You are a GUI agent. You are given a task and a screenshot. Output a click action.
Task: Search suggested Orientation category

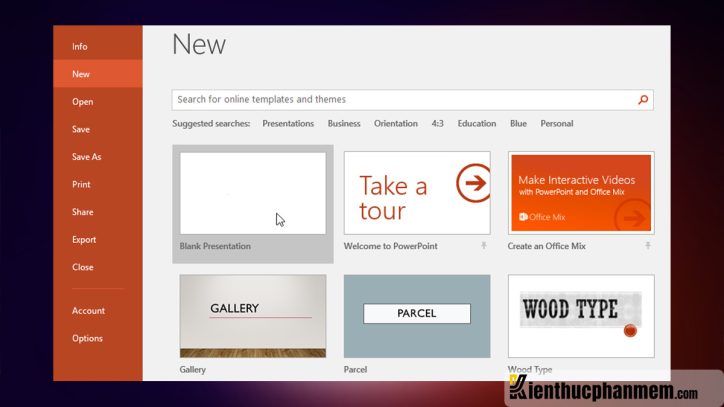[x=396, y=123]
